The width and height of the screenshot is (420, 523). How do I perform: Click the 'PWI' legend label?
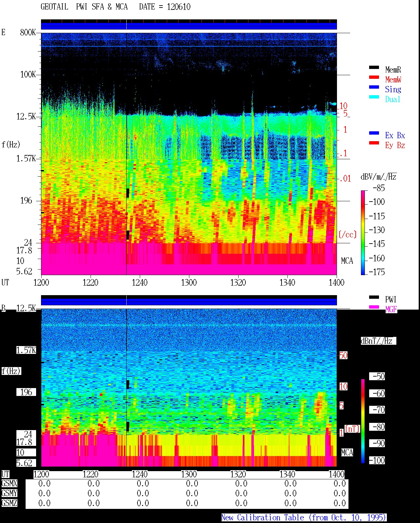point(391,299)
